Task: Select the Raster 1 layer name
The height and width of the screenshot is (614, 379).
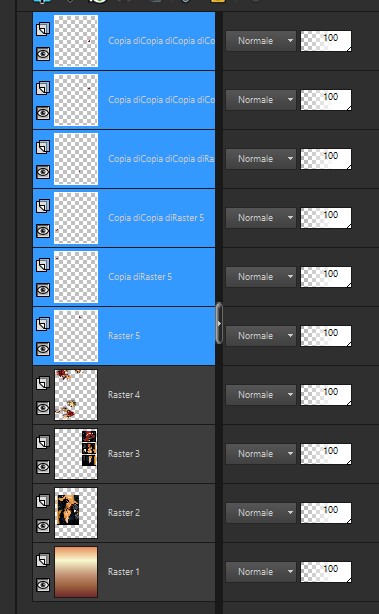Action: coord(124,572)
